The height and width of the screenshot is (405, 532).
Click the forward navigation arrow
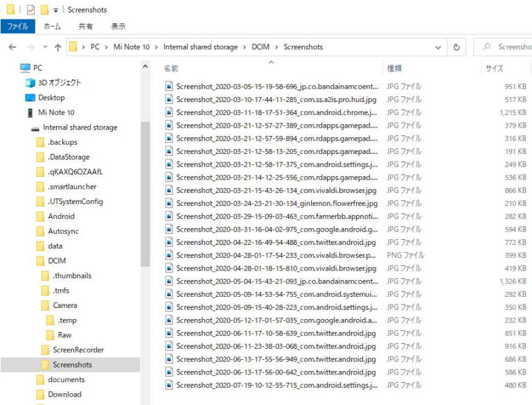(x=30, y=47)
